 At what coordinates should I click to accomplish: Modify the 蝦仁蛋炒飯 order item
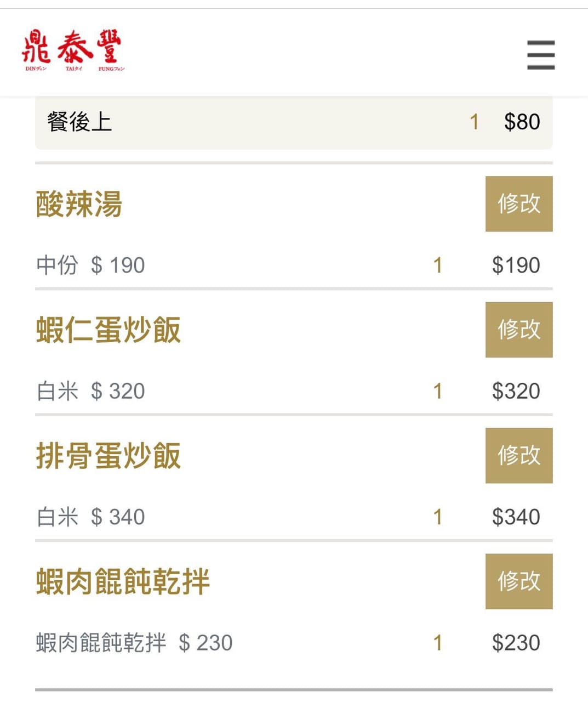click(519, 330)
